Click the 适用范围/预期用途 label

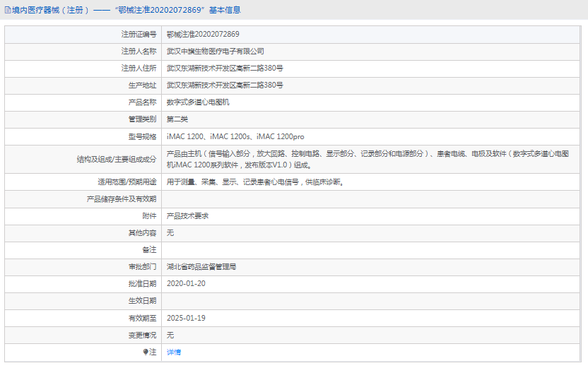pyautogui.click(x=127, y=182)
